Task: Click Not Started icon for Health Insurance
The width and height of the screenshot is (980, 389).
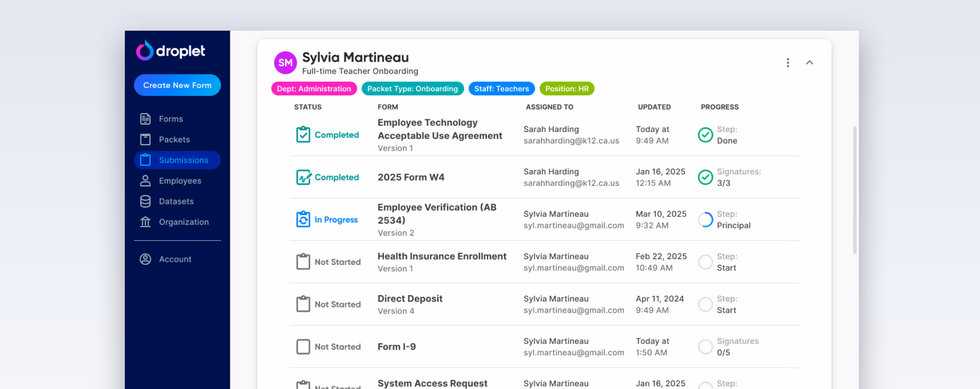Action: pyautogui.click(x=303, y=261)
